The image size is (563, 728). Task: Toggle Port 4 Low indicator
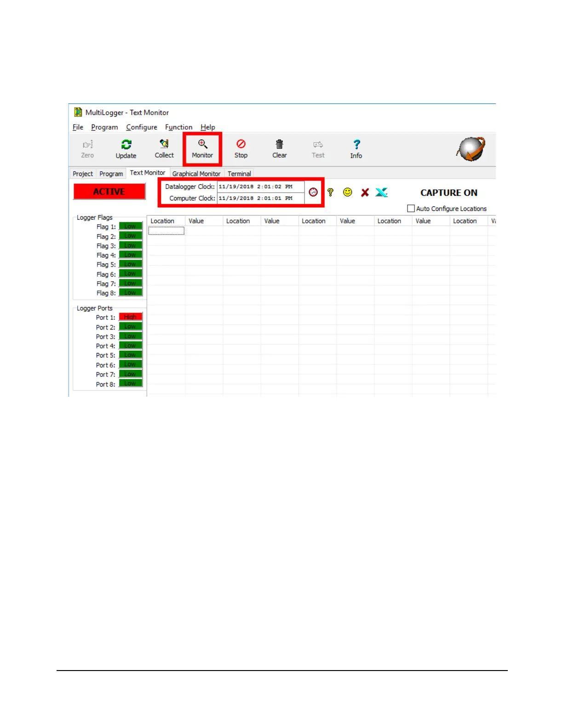(131, 346)
